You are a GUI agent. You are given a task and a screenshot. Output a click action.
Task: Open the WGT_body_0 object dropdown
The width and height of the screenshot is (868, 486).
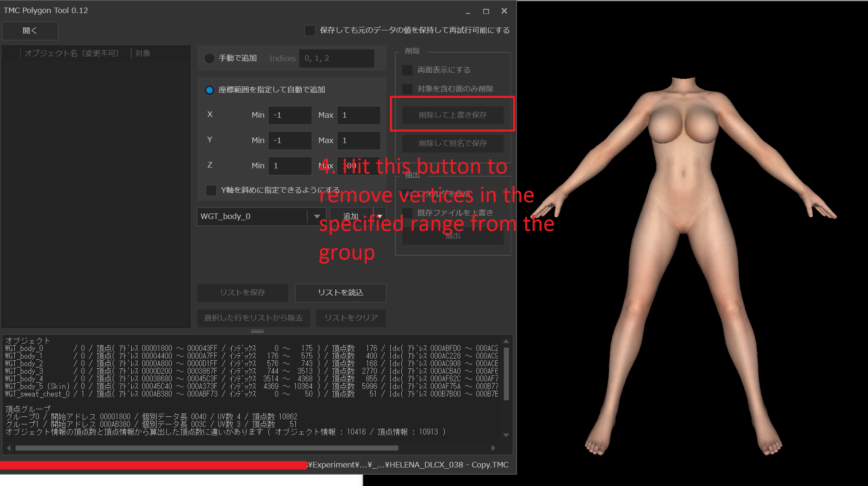point(316,216)
